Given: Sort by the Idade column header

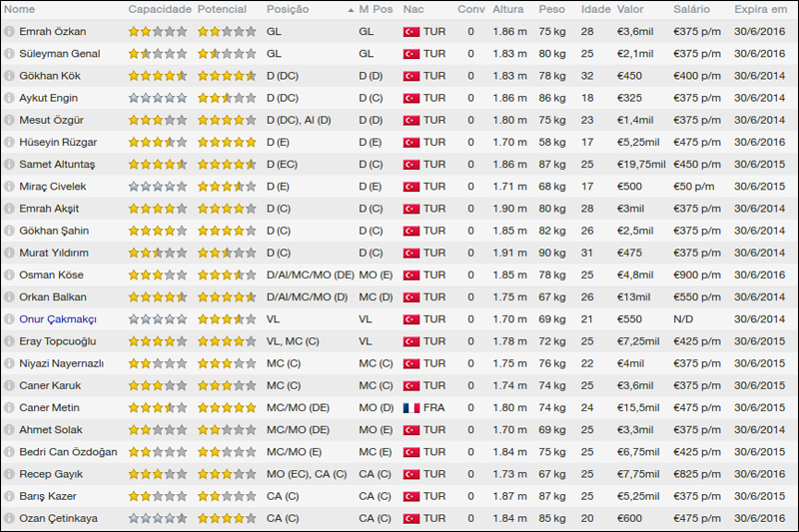Looking at the screenshot, I should (x=595, y=9).
